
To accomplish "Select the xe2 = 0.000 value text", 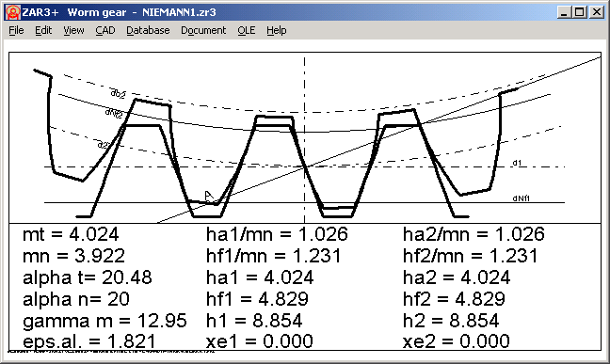I will tap(456, 341).
